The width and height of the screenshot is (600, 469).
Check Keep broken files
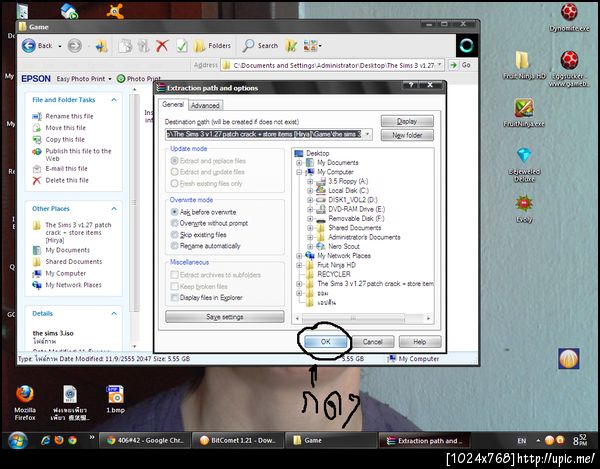pos(174,287)
